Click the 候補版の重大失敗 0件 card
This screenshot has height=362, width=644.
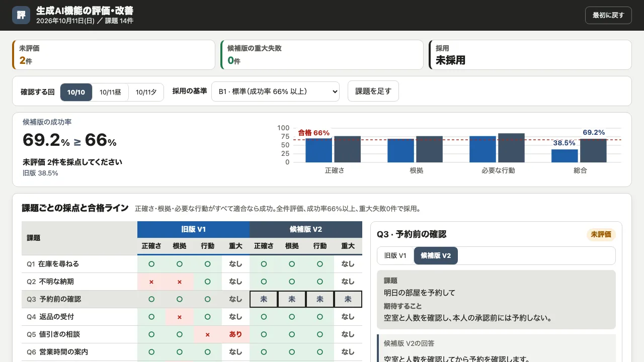pyautogui.click(x=322, y=55)
